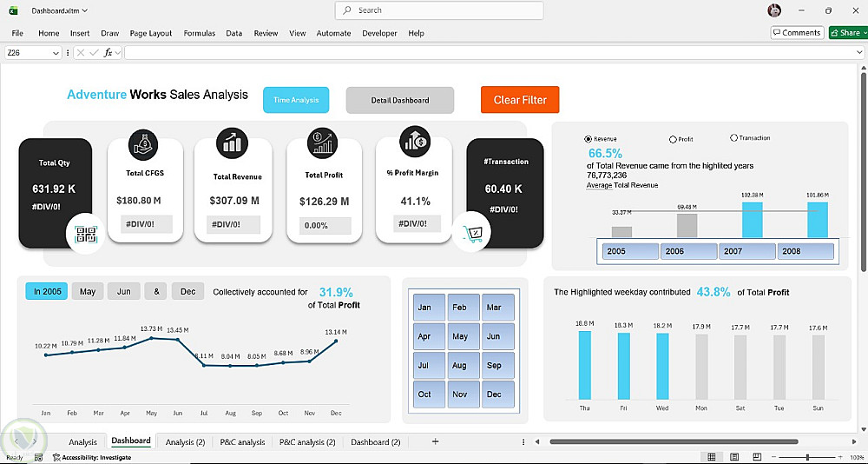Click the coin arrow icon above % Profit Margin
Image resolution: width=868 pixels, height=464 pixels.
coord(415,141)
